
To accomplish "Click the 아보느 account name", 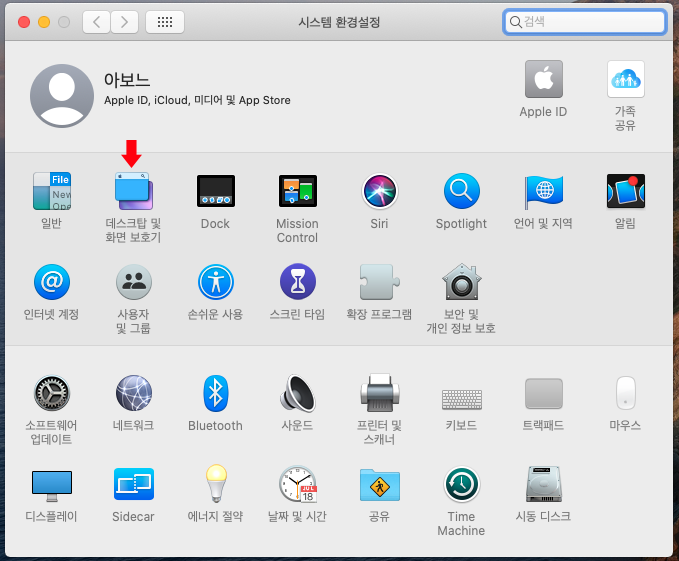I will point(127,80).
